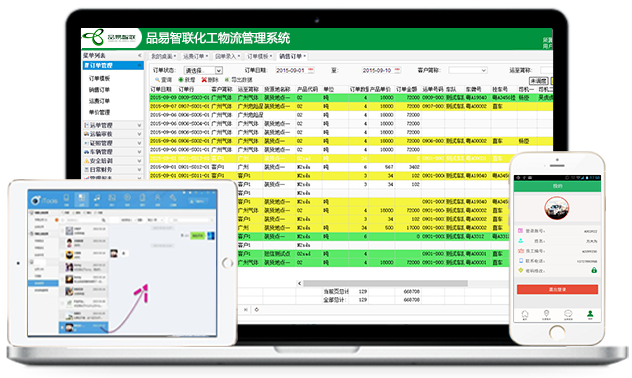
Task: Switch to the 运费订单 tab
Action: pyautogui.click(x=195, y=56)
